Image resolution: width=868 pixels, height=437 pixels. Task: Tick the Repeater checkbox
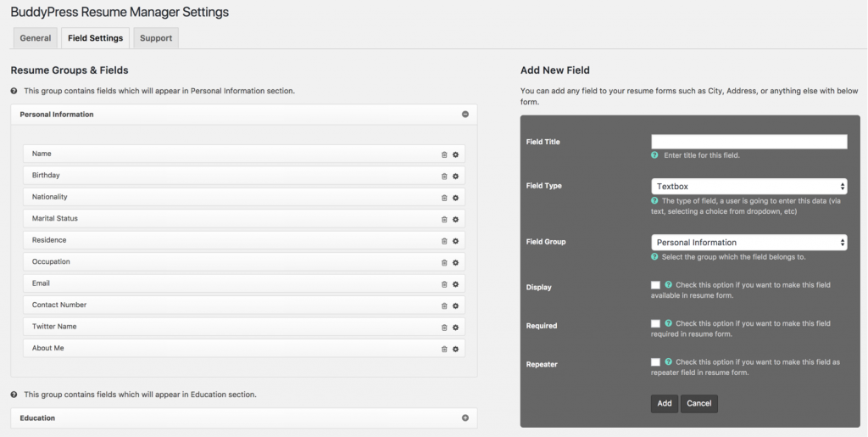click(x=655, y=362)
